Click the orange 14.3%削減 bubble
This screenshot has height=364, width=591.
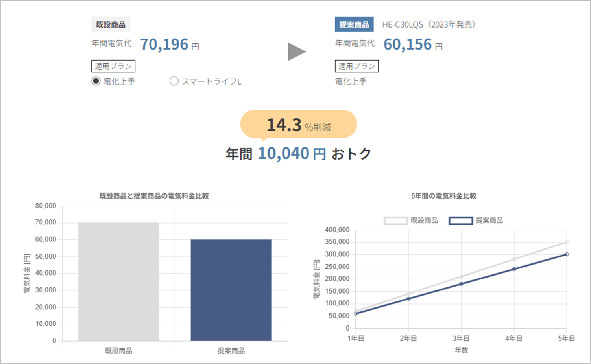click(x=298, y=125)
